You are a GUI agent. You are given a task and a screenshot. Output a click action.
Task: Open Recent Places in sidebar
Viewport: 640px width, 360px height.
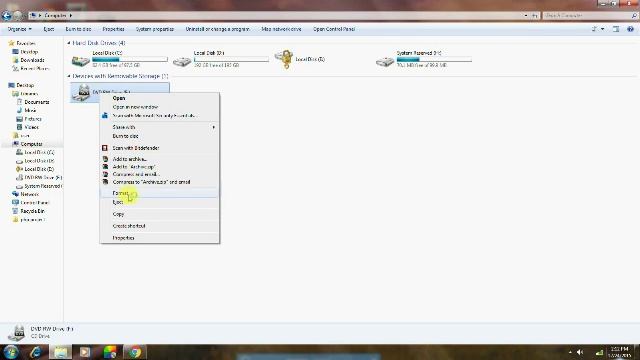tap(35, 69)
